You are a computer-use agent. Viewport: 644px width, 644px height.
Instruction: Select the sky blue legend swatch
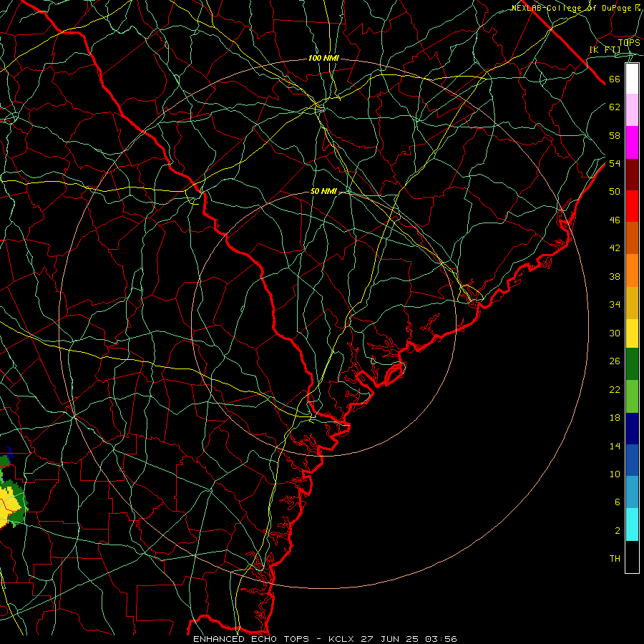pos(632,492)
